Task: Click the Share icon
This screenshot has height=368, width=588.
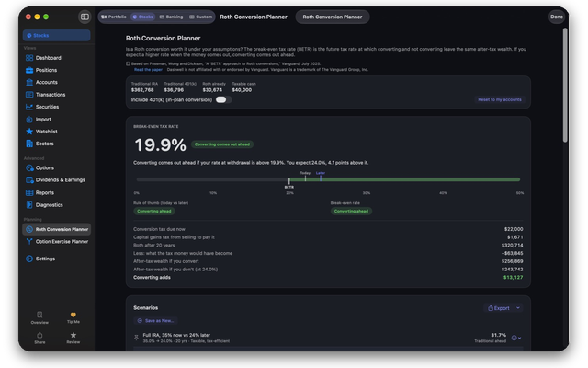Action: click(40, 338)
